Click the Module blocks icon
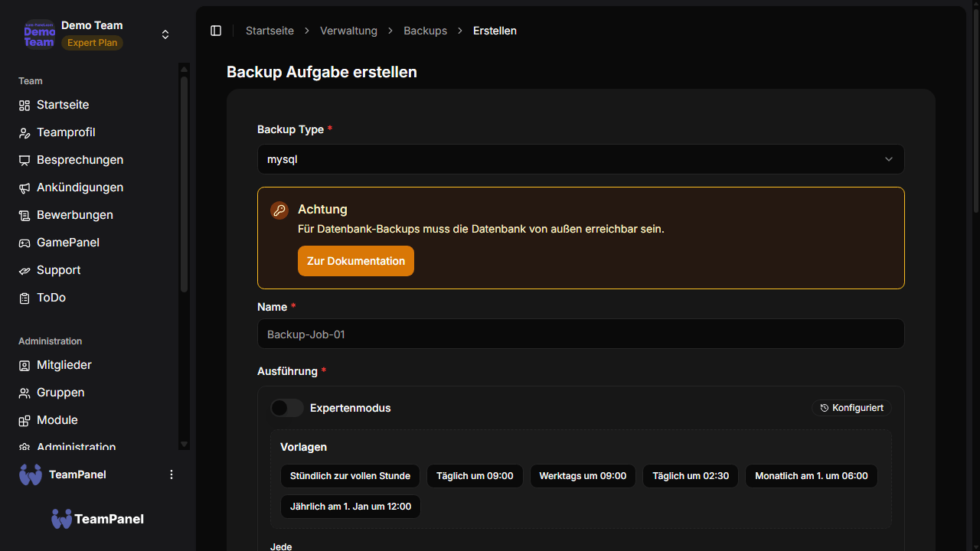980x551 pixels. pyautogui.click(x=24, y=420)
